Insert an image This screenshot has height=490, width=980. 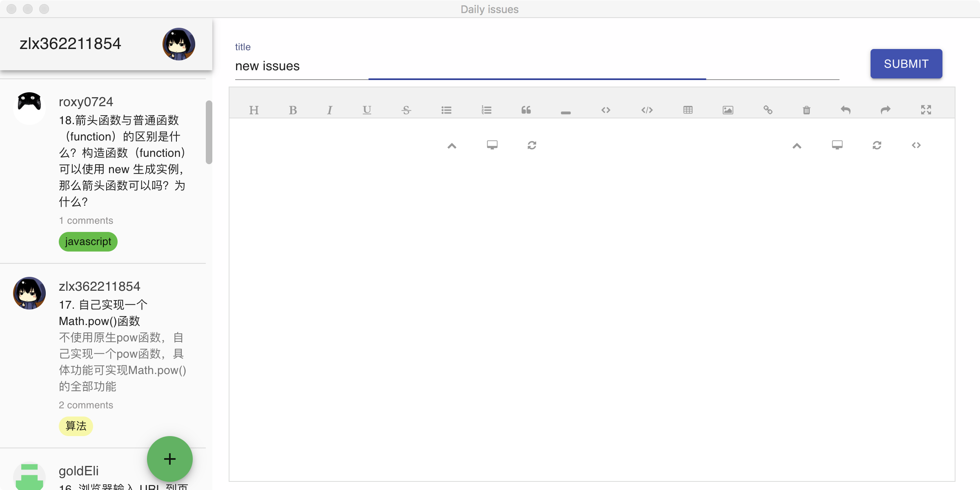pos(728,110)
